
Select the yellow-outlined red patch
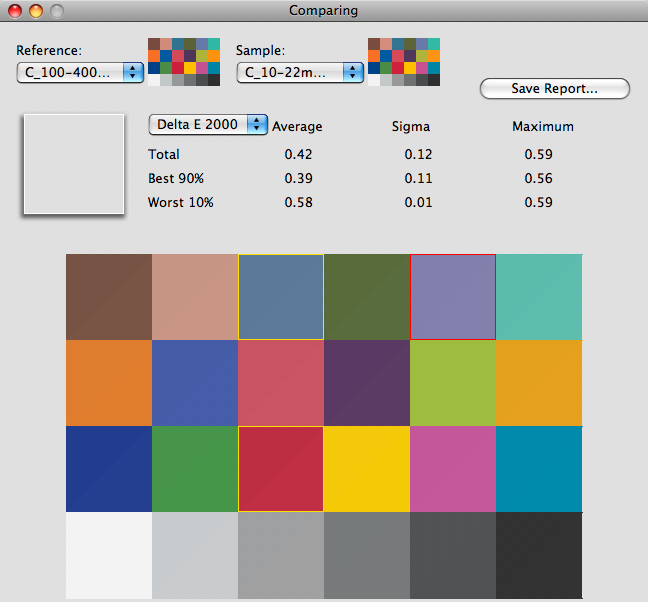point(281,469)
